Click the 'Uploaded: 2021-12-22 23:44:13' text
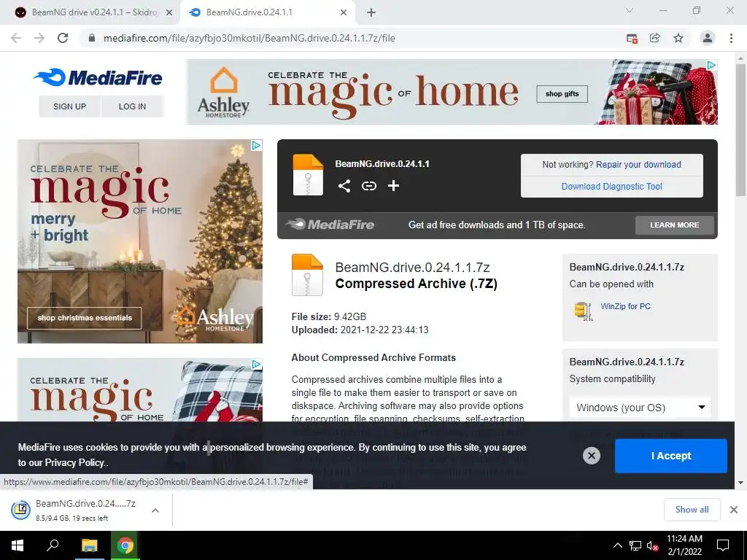 (360, 330)
